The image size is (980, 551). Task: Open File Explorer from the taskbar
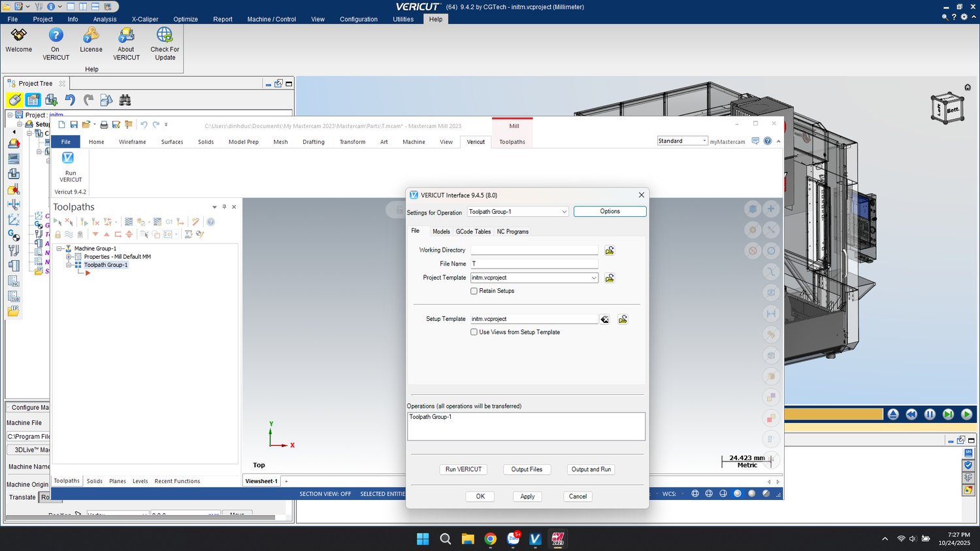pos(468,539)
